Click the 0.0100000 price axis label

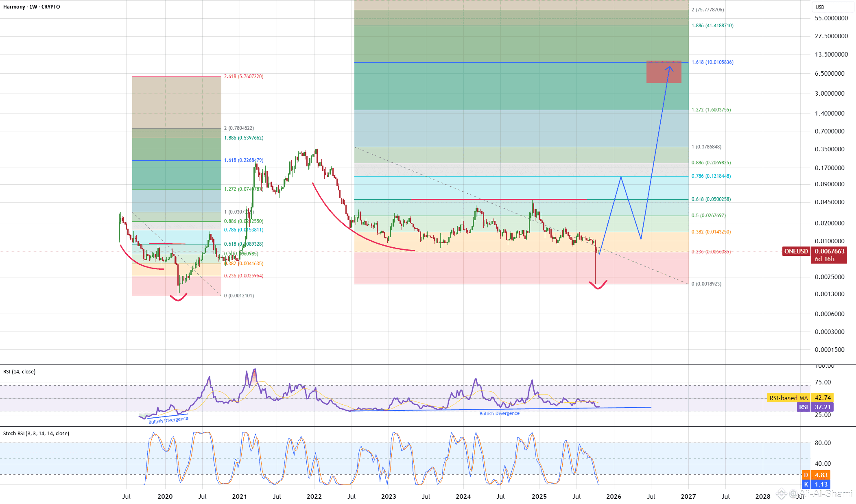(x=829, y=241)
